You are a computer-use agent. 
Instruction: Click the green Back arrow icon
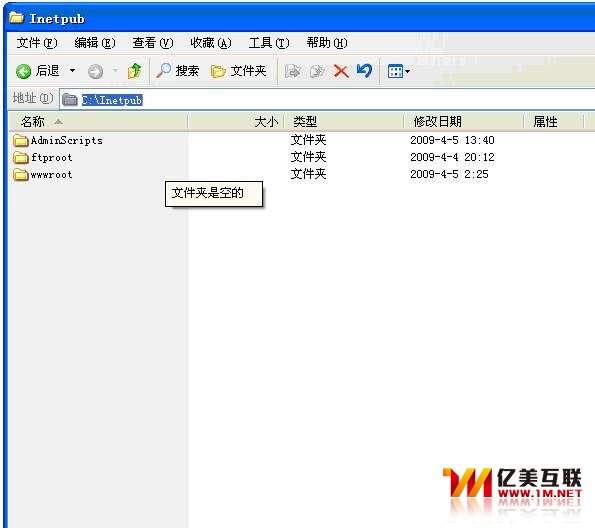[x=23, y=71]
